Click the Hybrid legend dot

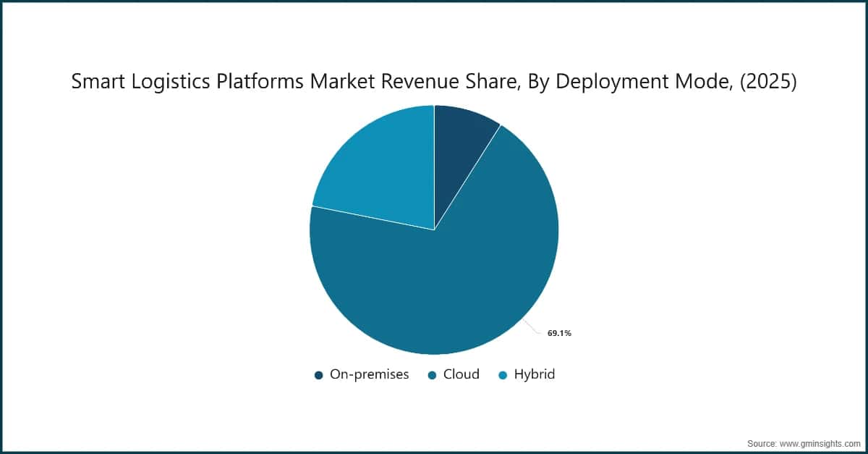(503, 375)
